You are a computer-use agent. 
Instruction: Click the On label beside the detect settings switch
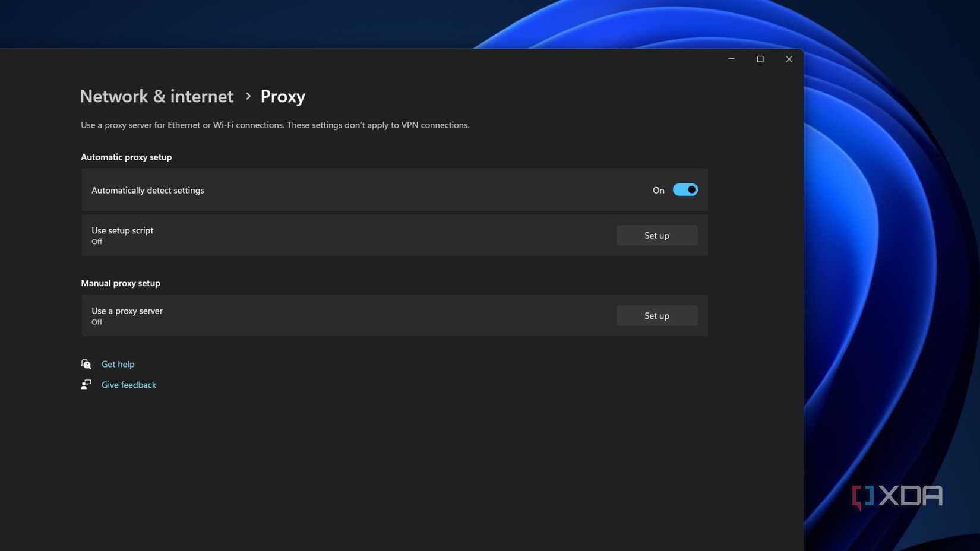(658, 190)
